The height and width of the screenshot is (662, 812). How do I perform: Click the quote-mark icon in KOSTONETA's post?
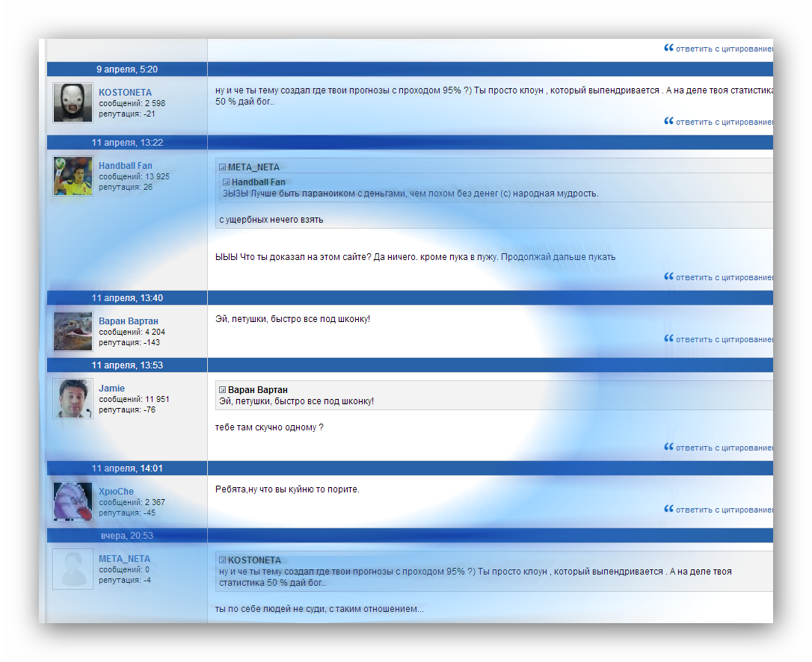pos(668,120)
